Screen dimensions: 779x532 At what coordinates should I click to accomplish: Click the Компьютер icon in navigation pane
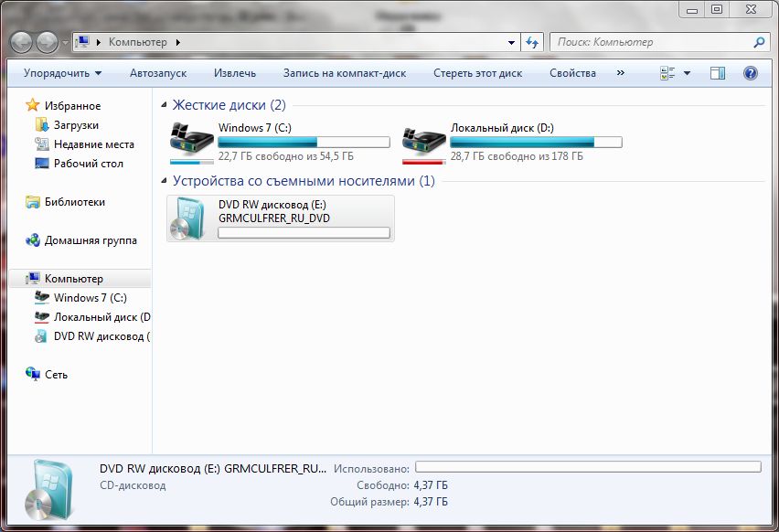pos(33,278)
